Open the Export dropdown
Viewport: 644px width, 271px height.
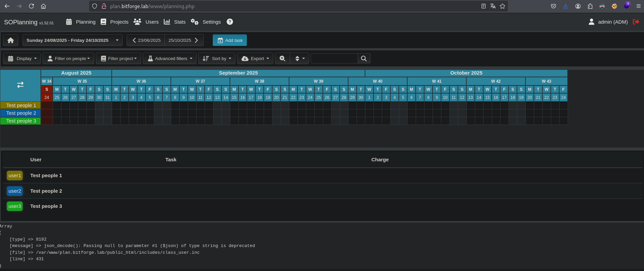(255, 58)
